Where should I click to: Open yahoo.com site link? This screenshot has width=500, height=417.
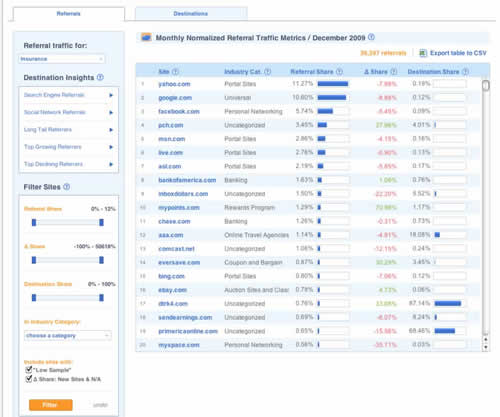[174, 84]
